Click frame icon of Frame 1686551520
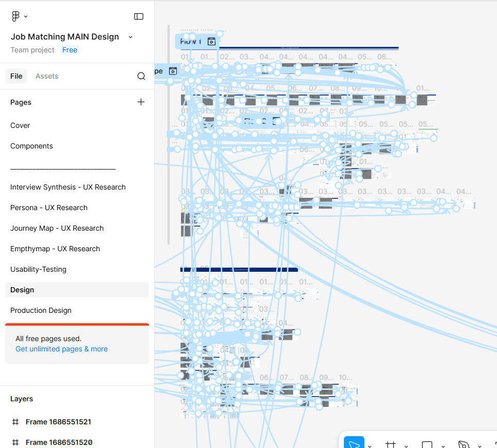This screenshot has width=497, height=448. (15, 442)
